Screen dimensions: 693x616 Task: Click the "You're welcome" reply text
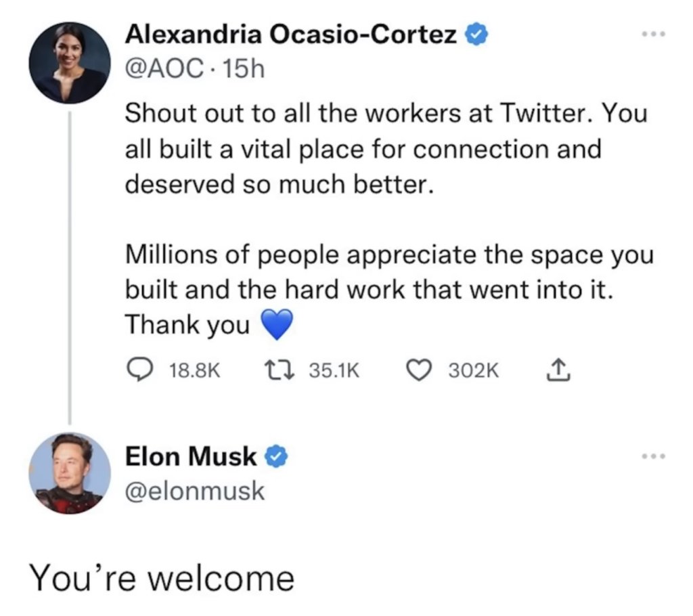click(x=161, y=578)
